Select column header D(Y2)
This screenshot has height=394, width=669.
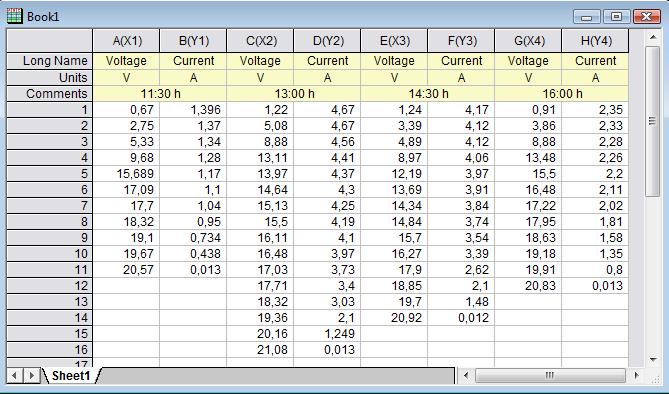[327, 41]
